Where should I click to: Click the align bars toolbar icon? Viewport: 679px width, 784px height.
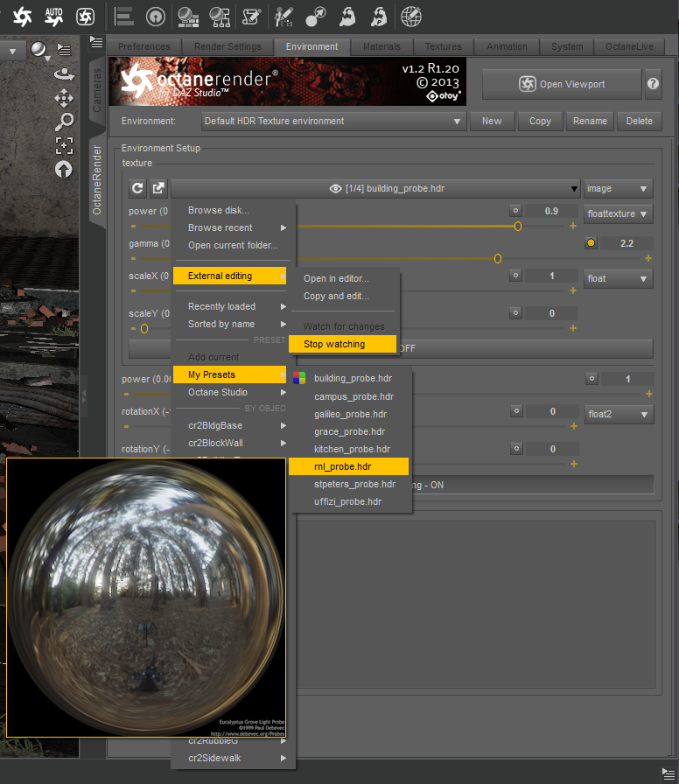tap(124, 17)
